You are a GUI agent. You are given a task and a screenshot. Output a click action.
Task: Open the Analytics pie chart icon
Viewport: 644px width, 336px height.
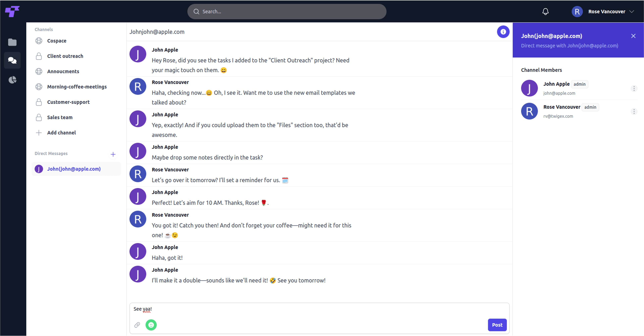point(12,80)
